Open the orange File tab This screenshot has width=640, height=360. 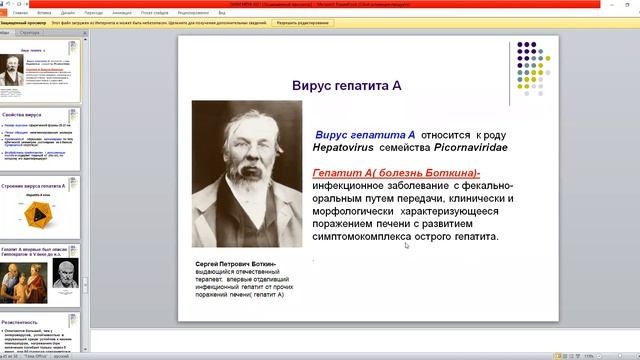(x=3, y=13)
